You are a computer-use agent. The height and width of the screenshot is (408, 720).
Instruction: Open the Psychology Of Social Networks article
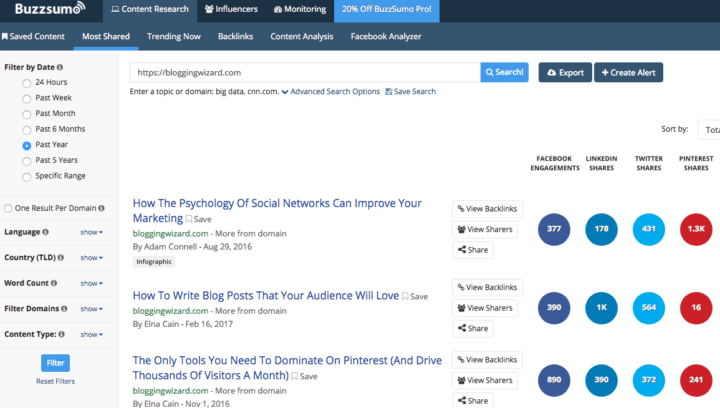click(277, 211)
